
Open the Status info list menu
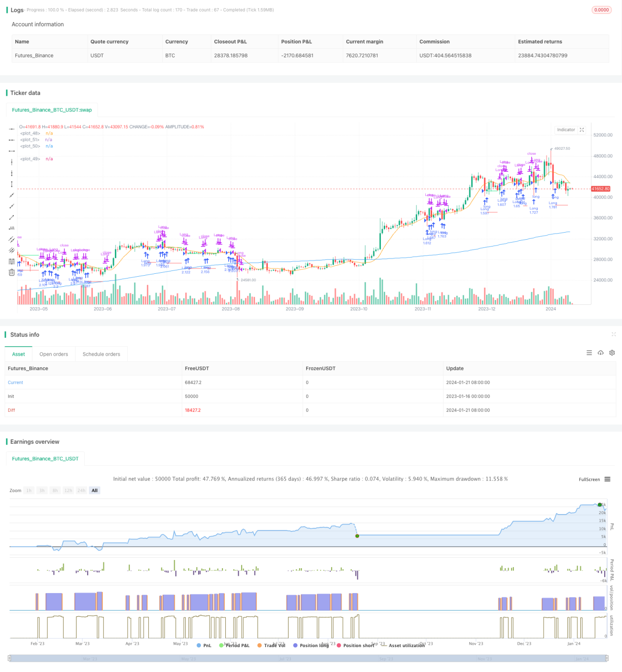point(589,353)
